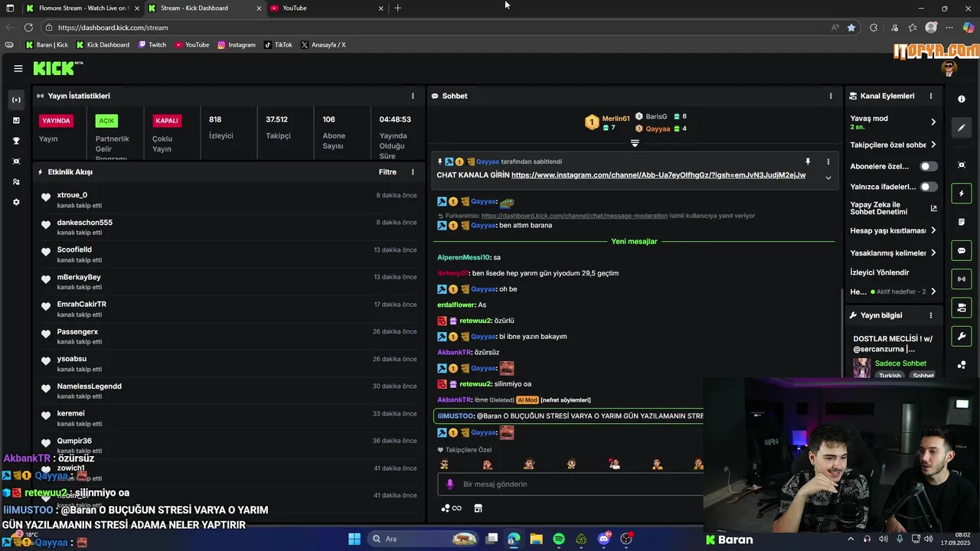
Task: Open the trophy achievements icon in left sidebar
Action: click(16, 141)
